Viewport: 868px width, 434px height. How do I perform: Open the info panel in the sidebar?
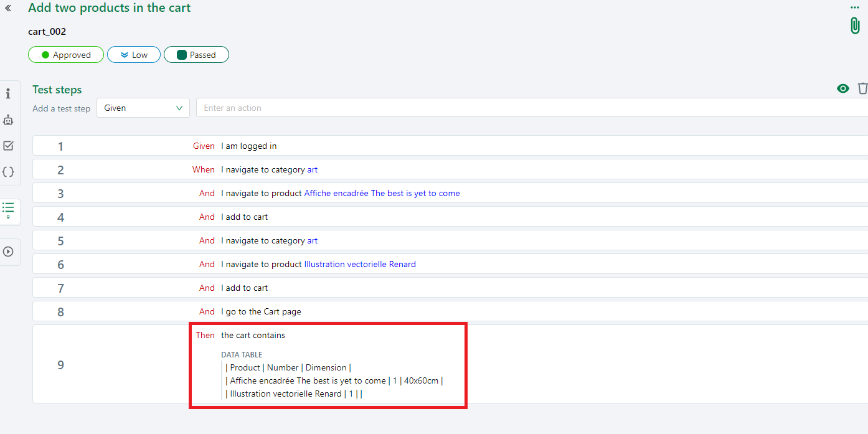[x=8, y=93]
